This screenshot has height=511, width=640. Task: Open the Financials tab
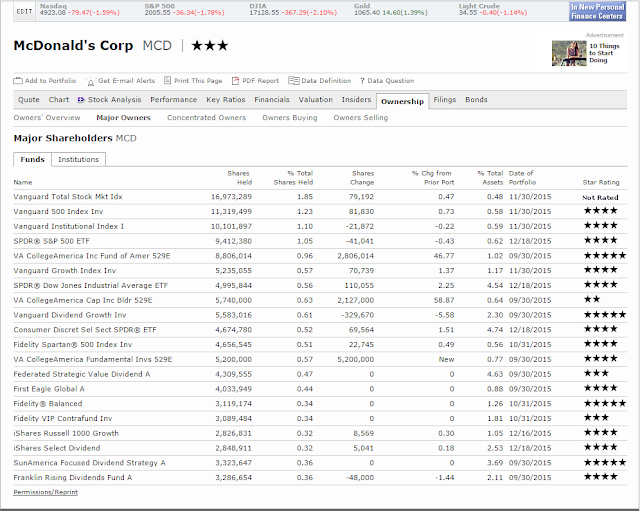tap(272, 100)
